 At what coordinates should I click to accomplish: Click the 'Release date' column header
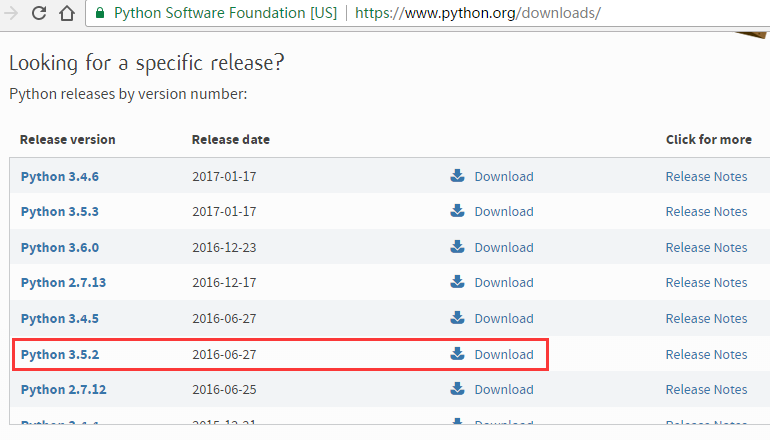pos(231,139)
